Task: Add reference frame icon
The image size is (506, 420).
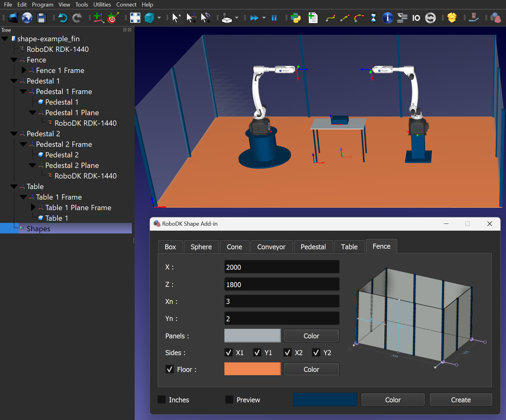Action: click(99, 18)
